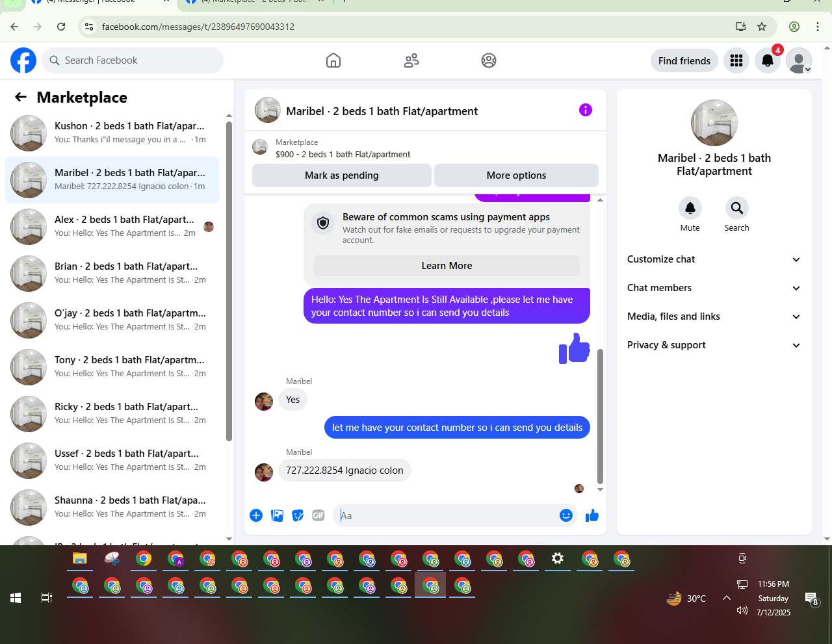This screenshot has height=644, width=832.
Task: Open Brian conversation
Action: (x=112, y=274)
